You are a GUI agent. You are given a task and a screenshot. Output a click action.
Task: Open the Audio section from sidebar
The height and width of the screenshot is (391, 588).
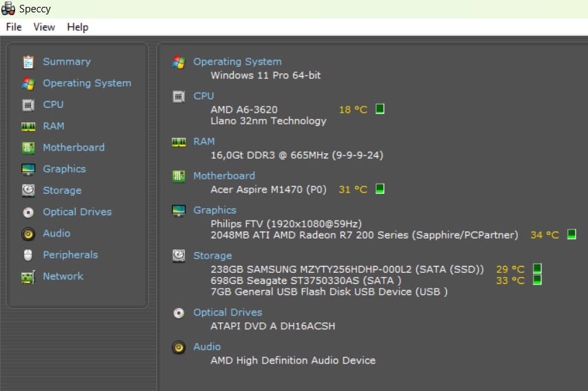click(56, 233)
